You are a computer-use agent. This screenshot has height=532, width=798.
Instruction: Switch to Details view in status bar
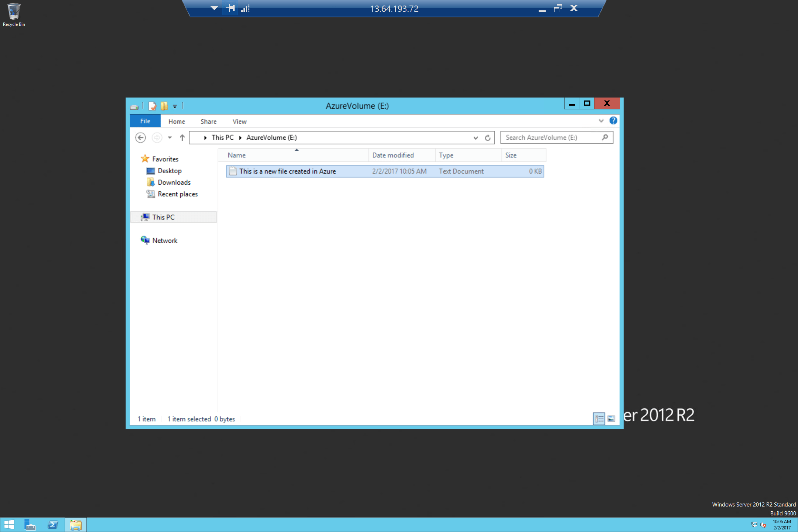point(599,419)
